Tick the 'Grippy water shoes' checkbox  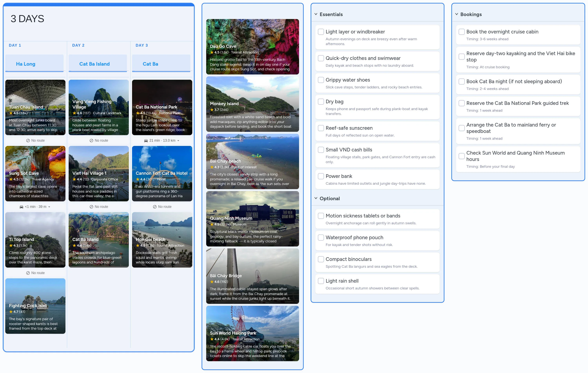(321, 80)
